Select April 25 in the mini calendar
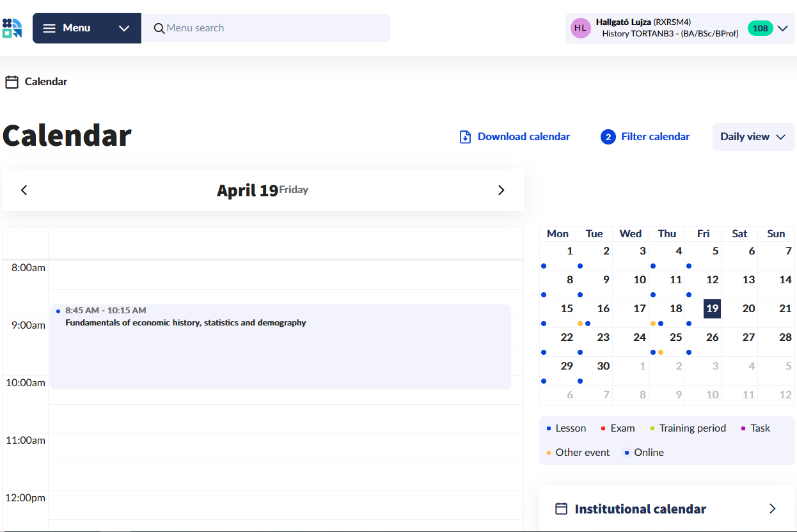Screen dimensions: 797x532 [675, 338]
